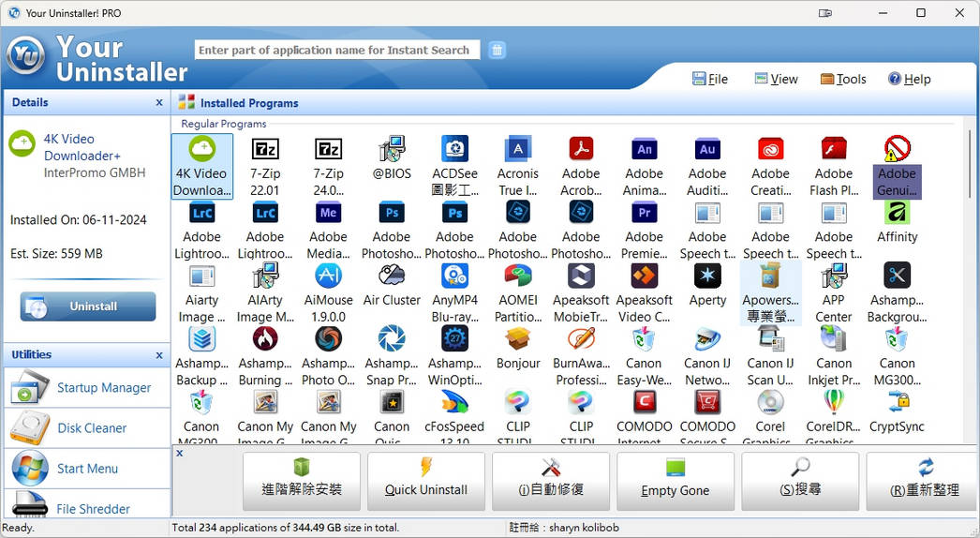
Task: Click the Quick Uninstall button
Action: (426, 481)
